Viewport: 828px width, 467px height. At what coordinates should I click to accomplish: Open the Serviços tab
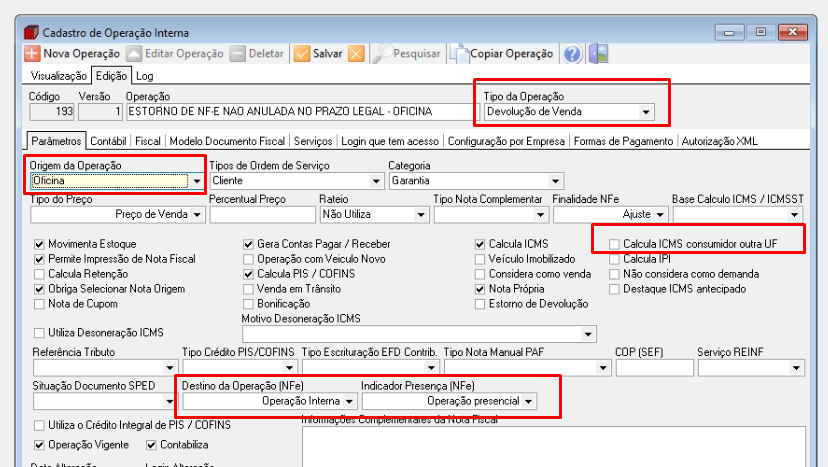pyautogui.click(x=313, y=142)
